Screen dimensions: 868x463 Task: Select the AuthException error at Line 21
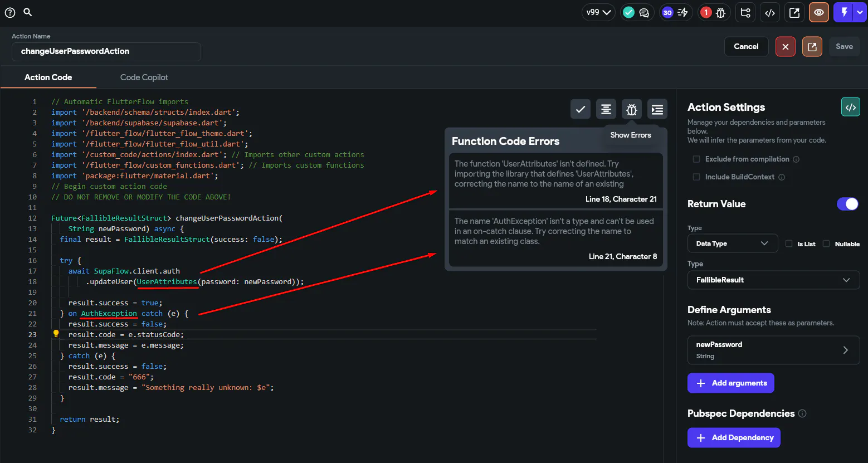coord(556,238)
